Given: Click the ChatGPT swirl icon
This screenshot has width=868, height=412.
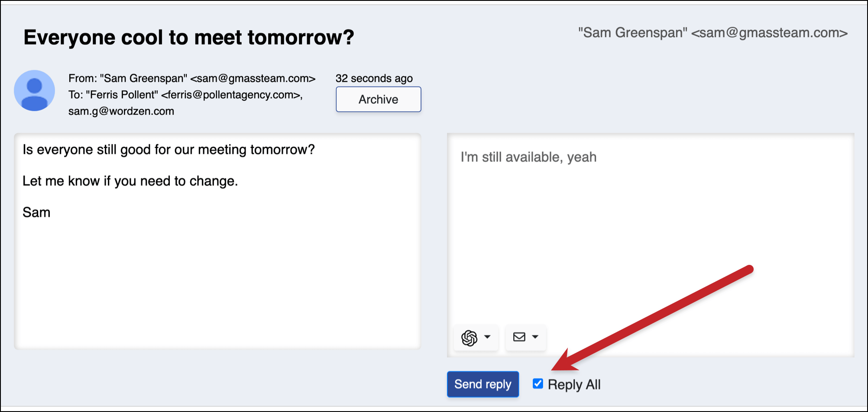Looking at the screenshot, I should [x=469, y=338].
